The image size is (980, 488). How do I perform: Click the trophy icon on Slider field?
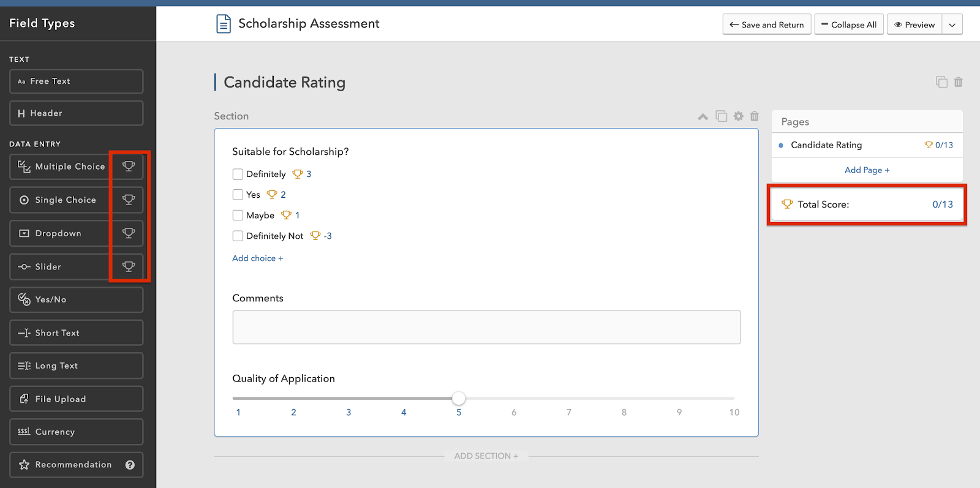tap(129, 266)
